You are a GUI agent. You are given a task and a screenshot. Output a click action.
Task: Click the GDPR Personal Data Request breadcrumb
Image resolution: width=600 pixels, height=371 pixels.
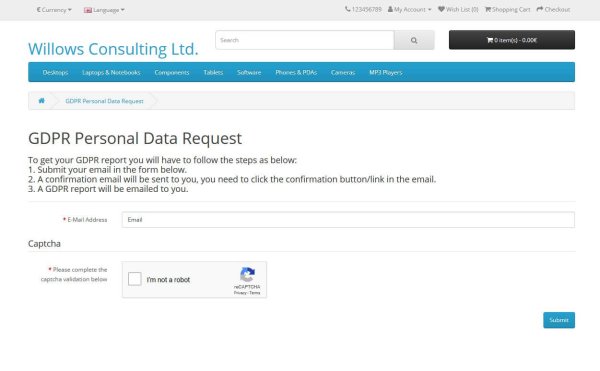(x=104, y=101)
